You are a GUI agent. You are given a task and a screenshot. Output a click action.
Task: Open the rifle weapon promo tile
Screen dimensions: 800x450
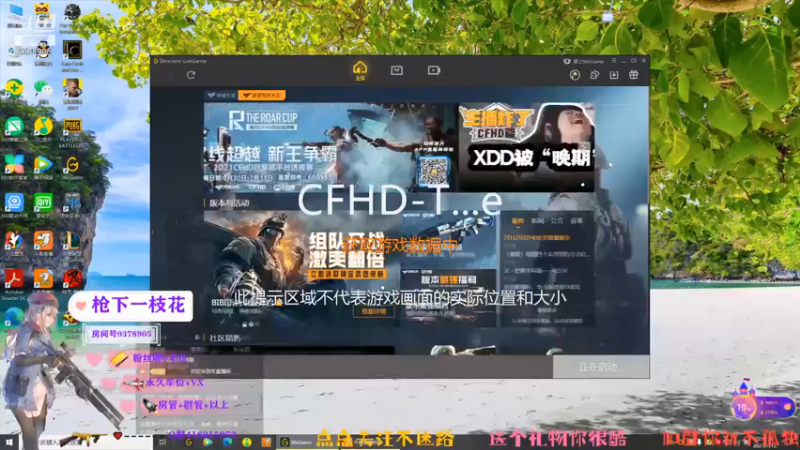tap(448, 238)
